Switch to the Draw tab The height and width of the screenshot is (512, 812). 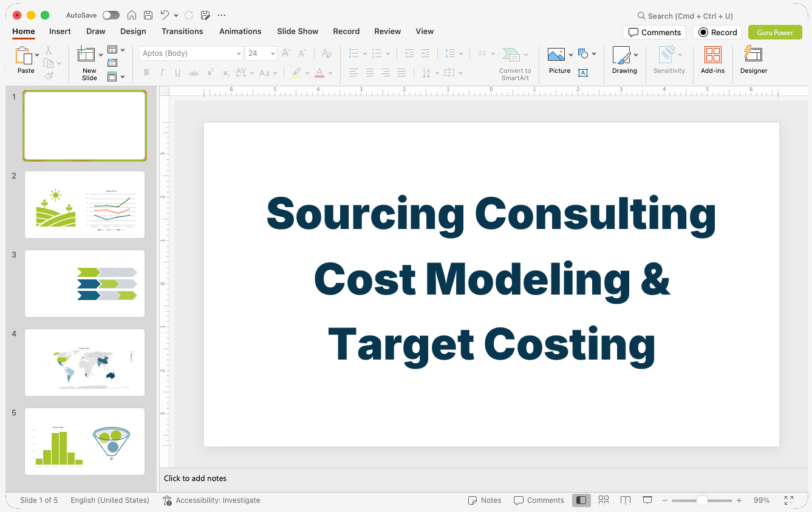[x=96, y=31]
